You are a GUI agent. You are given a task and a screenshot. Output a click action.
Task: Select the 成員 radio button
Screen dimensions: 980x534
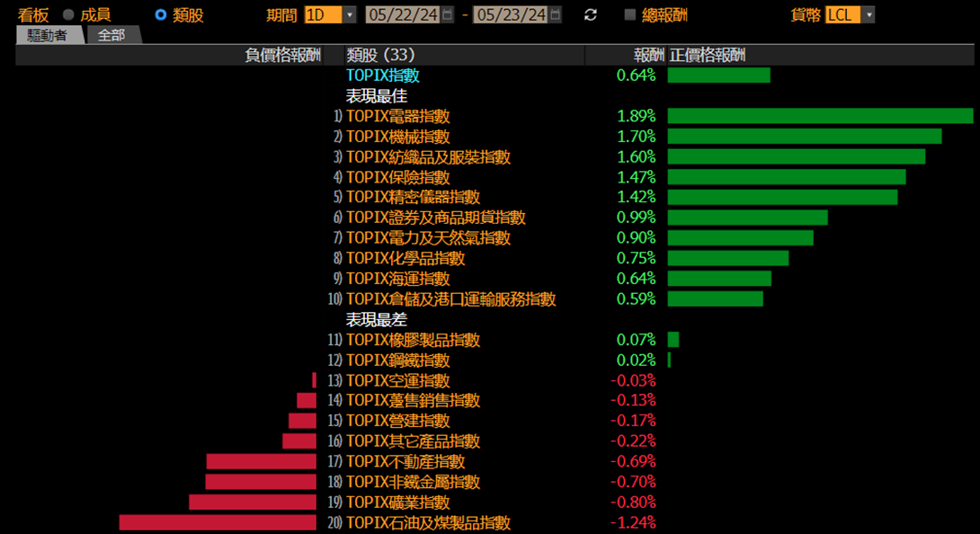tap(68, 14)
